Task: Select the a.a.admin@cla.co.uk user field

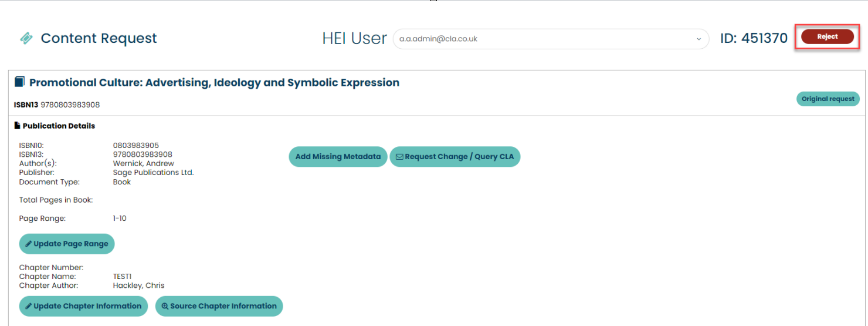Action: point(545,39)
